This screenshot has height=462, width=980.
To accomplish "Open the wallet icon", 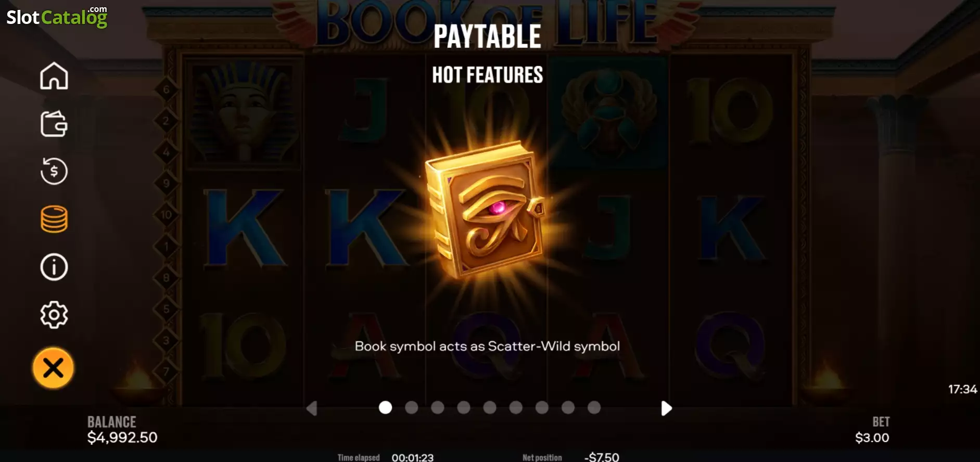I will click(54, 124).
